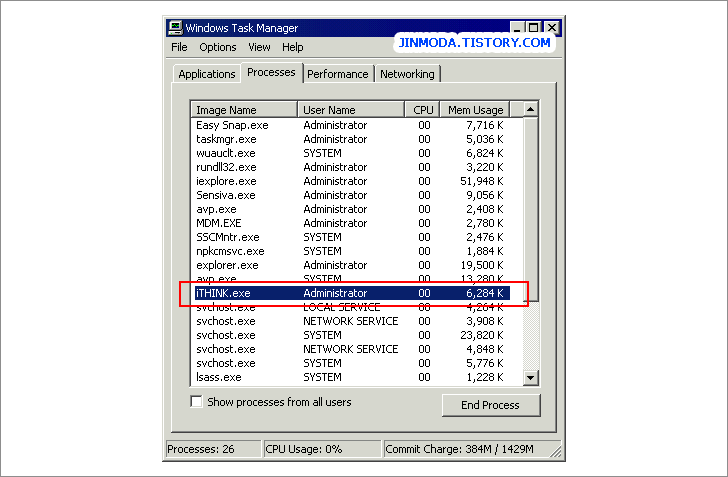Enable Show processes from all users
The width and height of the screenshot is (728, 477).
(197, 401)
